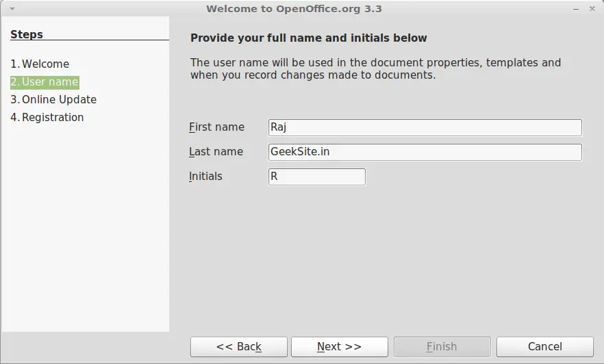Image resolution: width=604 pixels, height=364 pixels.
Task: Click heading 'Provide your full name and initials below'
Action: pos(309,38)
